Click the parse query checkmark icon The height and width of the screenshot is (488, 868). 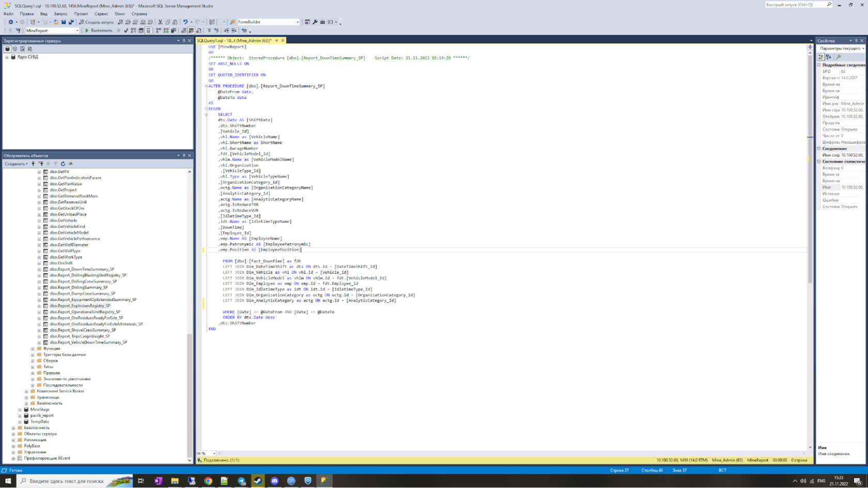coord(126,30)
